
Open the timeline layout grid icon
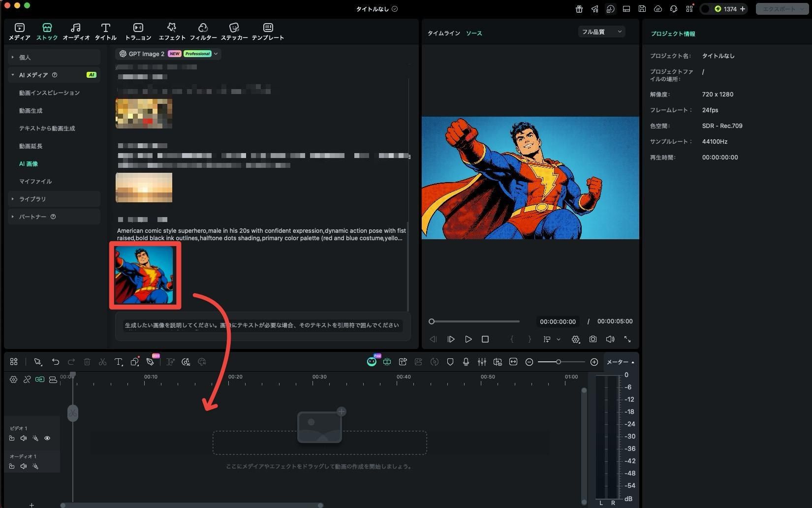click(x=14, y=362)
